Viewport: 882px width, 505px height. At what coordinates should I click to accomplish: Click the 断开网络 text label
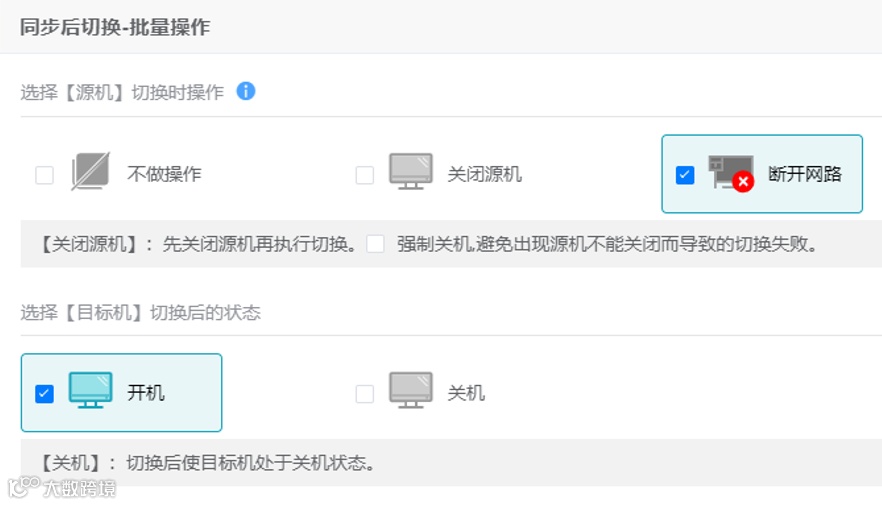click(804, 174)
